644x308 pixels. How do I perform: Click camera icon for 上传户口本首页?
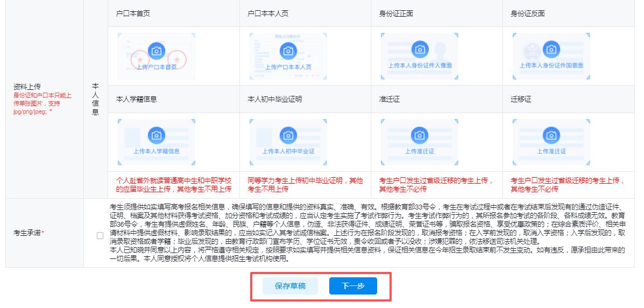point(157,51)
